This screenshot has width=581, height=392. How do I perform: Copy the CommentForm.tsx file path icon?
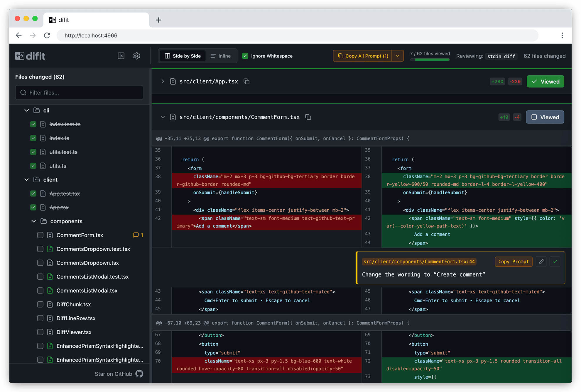[x=308, y=117]
